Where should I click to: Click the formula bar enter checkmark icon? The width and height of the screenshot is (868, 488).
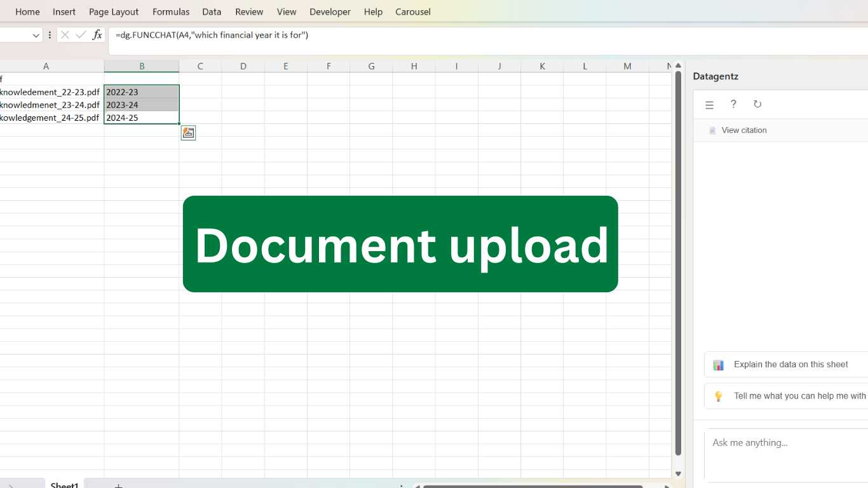pyautogui.click(x=81, y=35)
